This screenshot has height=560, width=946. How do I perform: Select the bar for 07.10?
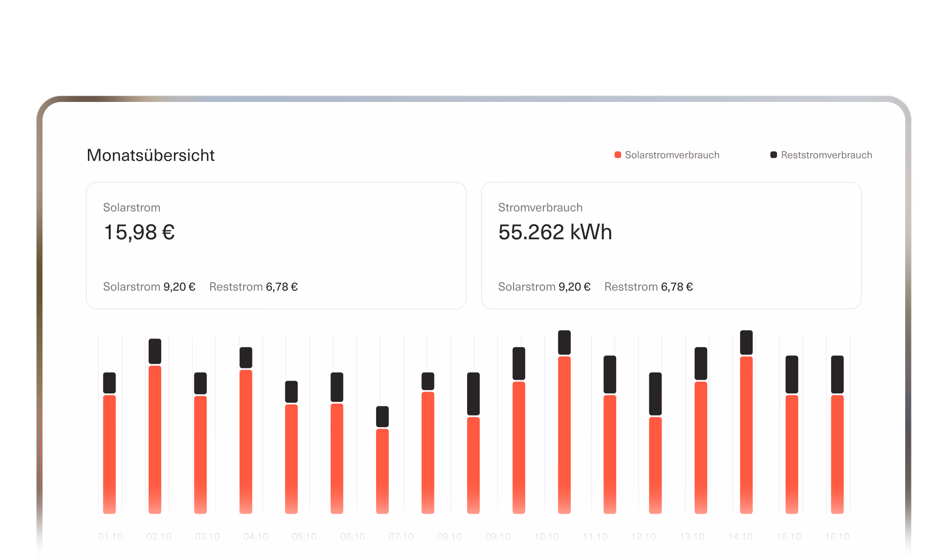point(382,460)
